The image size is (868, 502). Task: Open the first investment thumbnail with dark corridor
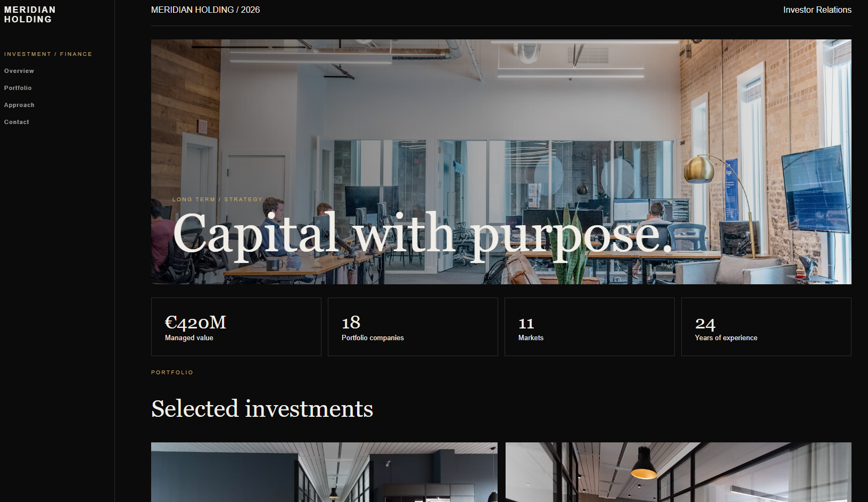click(324, 472)
